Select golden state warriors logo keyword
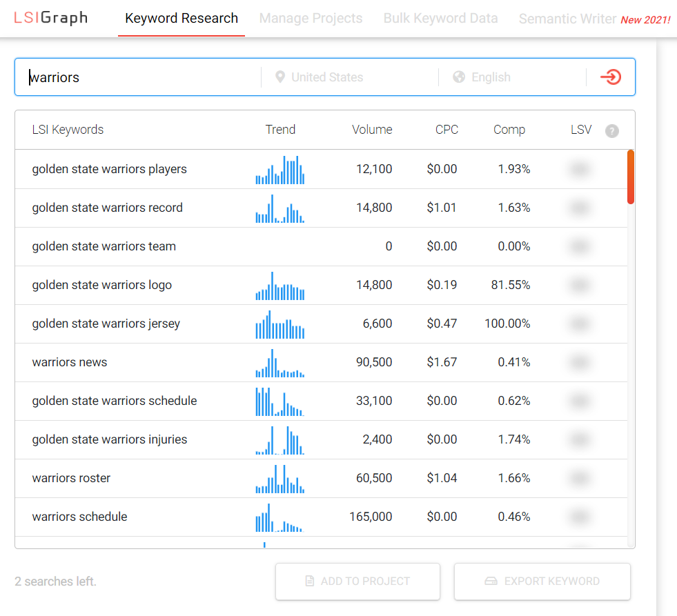This screenshot has height=616, width=677. (101, 285)
